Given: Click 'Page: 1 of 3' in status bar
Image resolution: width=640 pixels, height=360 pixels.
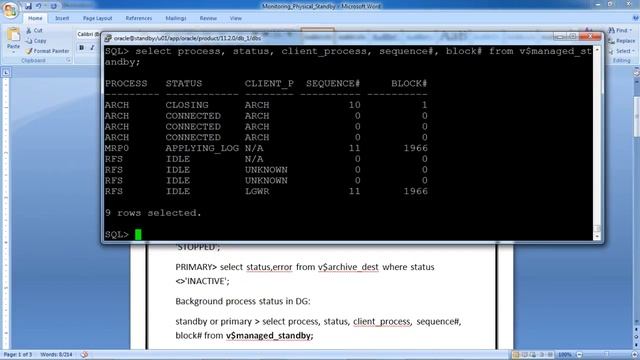Looking at the screenshot, I should coord(18,355).
